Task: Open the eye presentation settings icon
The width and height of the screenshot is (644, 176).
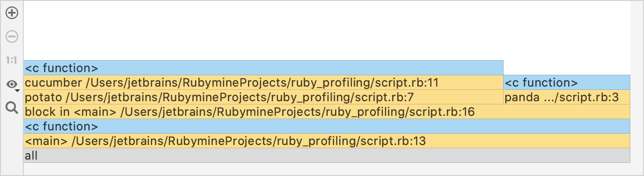Action: pos(11,84)
